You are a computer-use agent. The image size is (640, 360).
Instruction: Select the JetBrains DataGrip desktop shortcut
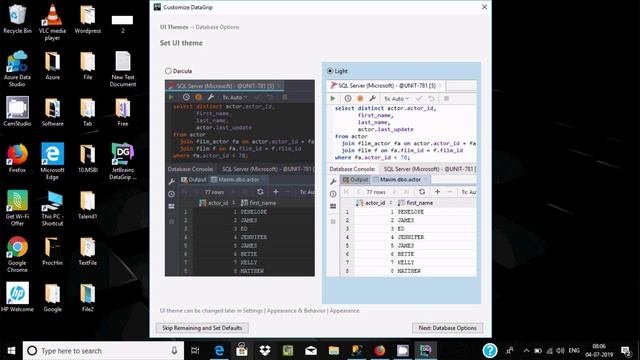pos(122,161)
